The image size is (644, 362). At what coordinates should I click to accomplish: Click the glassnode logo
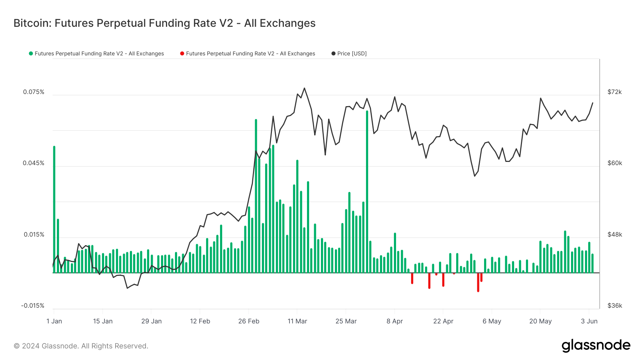click(596, 346)
